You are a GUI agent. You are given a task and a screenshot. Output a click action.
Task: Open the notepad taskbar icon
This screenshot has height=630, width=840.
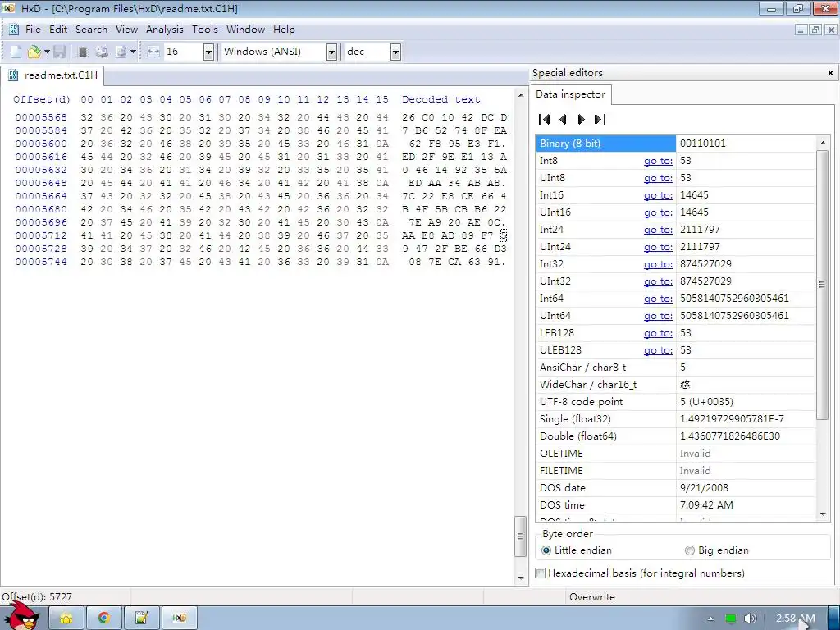point(141,619)
